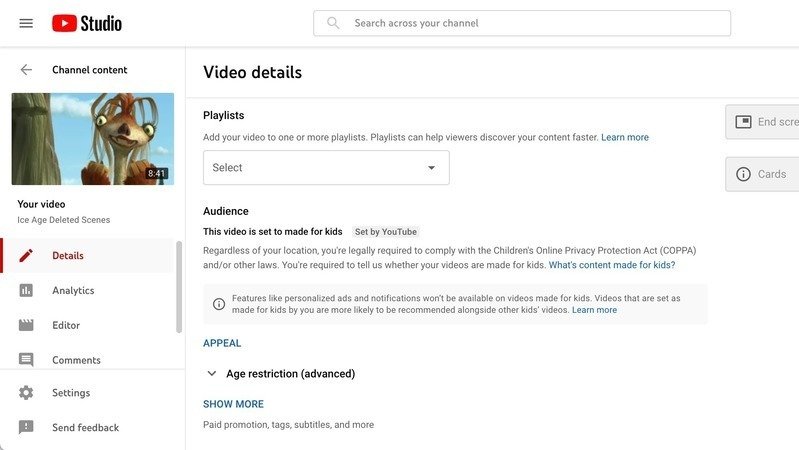Image resolution: width=799 pixels, height=450 pixels.
Task: Open the Comments menu item
Action: pos(76,360)
